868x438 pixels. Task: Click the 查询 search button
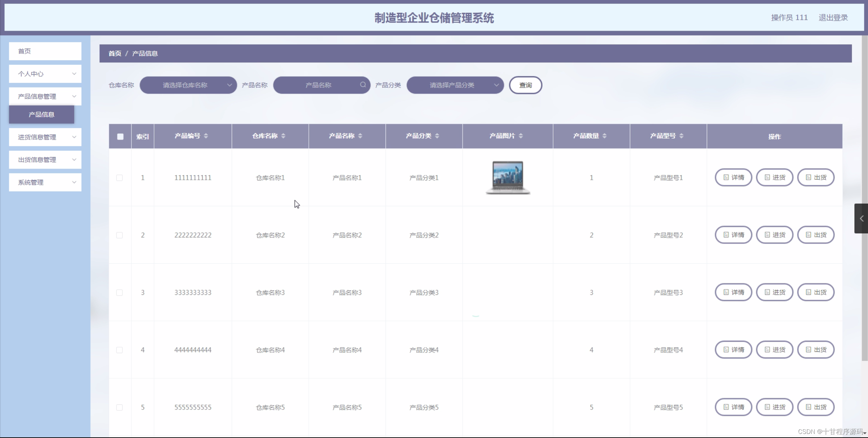click(525, 85)
